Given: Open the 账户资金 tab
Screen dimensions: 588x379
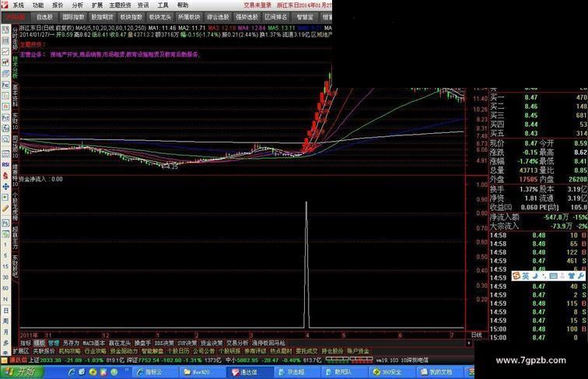Looking at the screenshot, I should pyautogui.click(x=358, y=351).
